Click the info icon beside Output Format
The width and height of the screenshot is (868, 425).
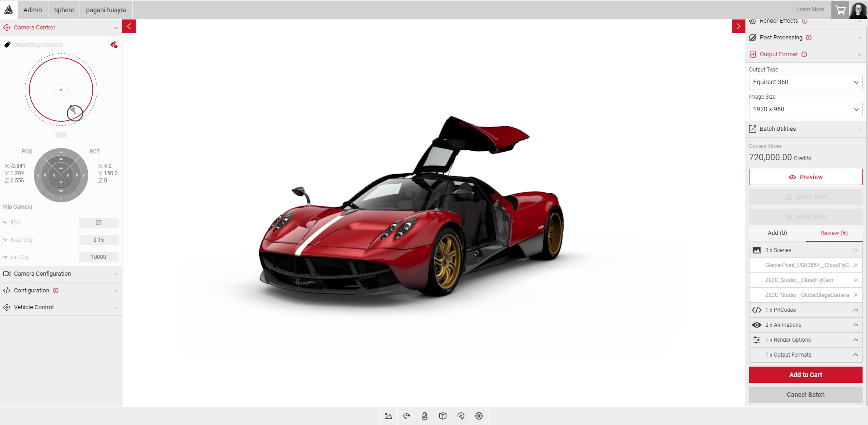coord(804,54)
